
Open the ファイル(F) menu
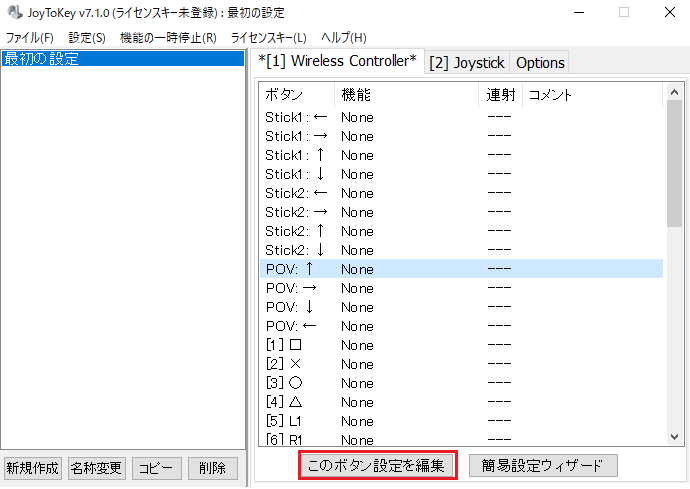coord(29,38)
